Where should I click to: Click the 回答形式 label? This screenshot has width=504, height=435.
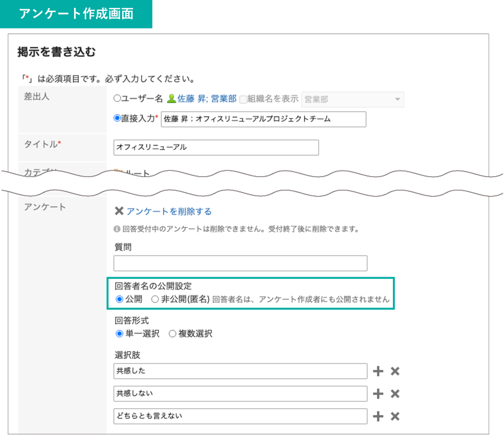[132, 321]
